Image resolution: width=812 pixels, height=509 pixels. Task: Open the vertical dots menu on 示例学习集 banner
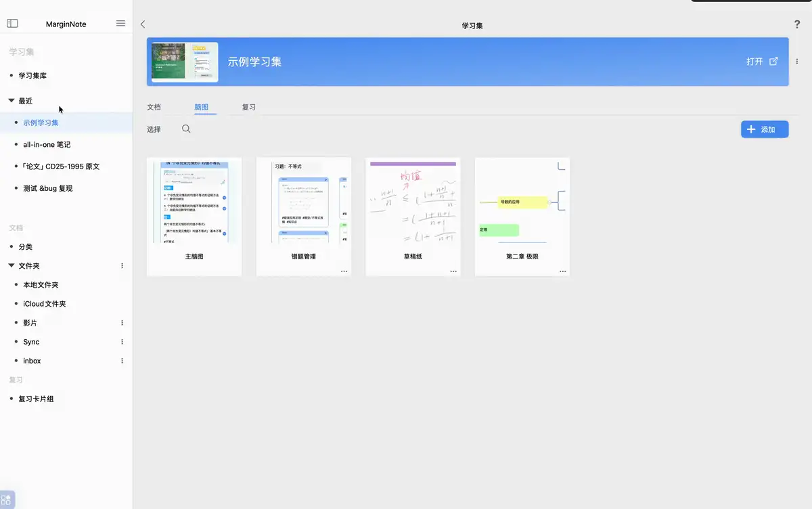[797, 62]
